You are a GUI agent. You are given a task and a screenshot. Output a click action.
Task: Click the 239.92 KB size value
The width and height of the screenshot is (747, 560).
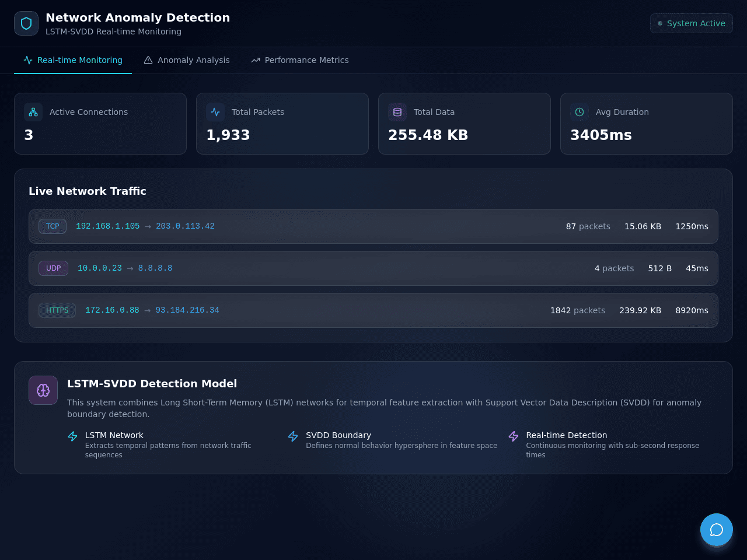[x=640, y=310]
